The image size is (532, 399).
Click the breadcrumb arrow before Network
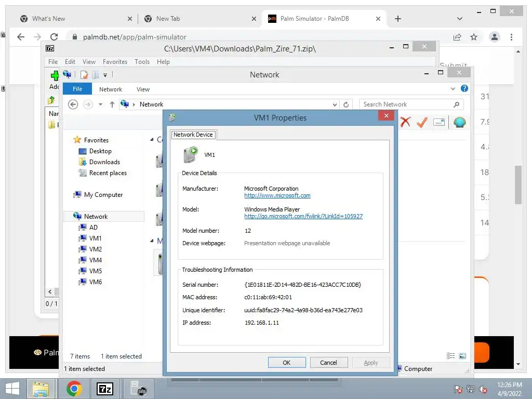coord(134,104)
